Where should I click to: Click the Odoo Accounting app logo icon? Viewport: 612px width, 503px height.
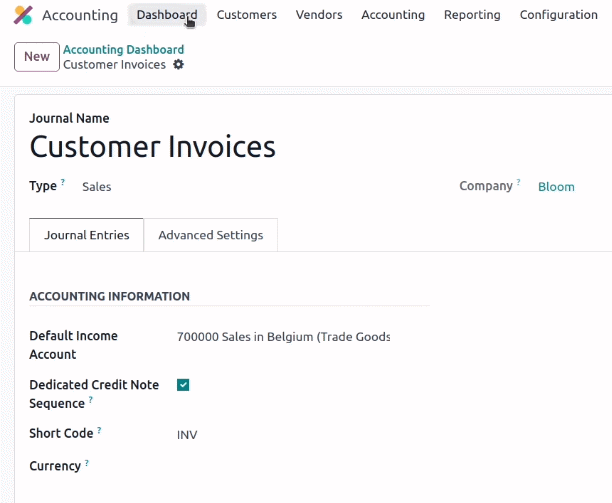[x=23, y=15]
